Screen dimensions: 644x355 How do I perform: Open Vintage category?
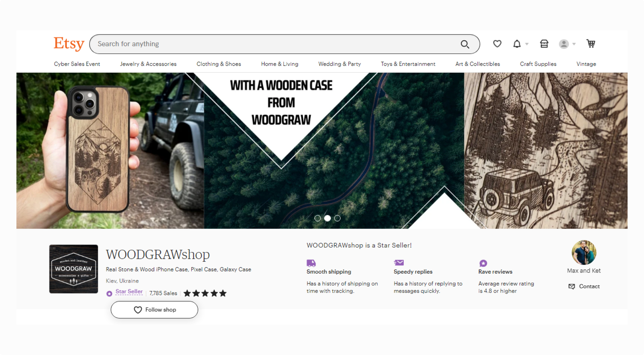[586, 64]
